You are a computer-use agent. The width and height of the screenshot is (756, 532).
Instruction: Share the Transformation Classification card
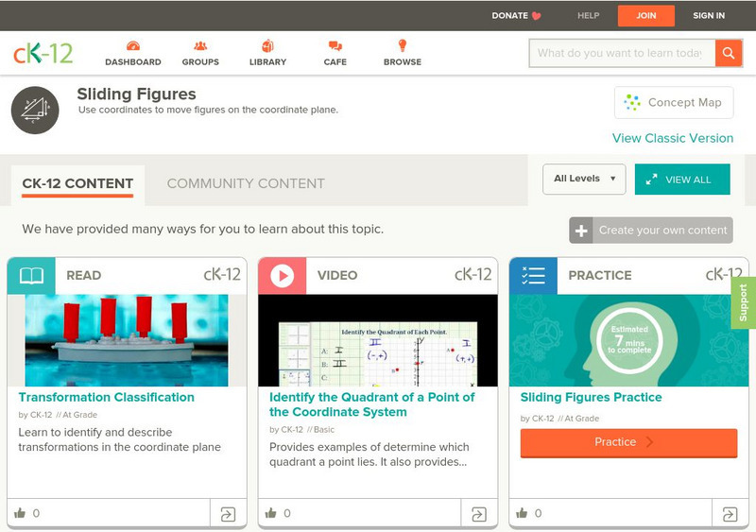click(x=228, y=514)
